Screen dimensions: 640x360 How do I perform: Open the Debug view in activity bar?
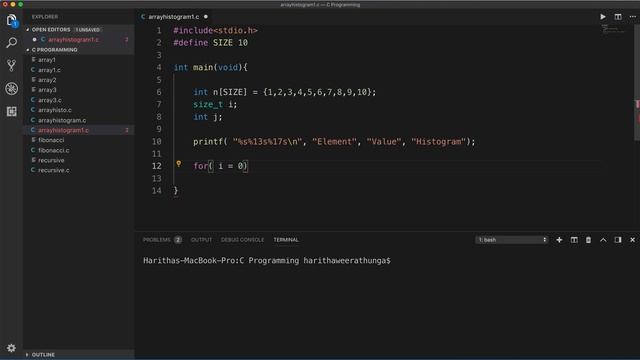click(11, 88)
